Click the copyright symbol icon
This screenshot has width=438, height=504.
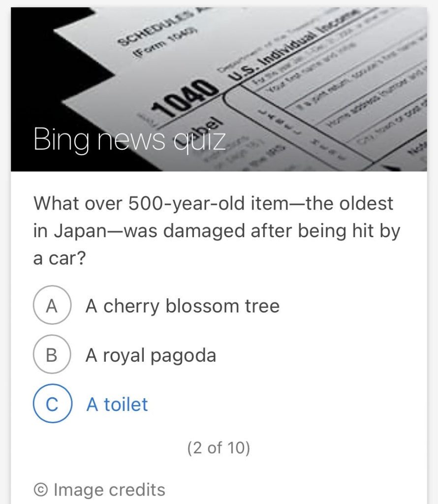tap(41, 490)
